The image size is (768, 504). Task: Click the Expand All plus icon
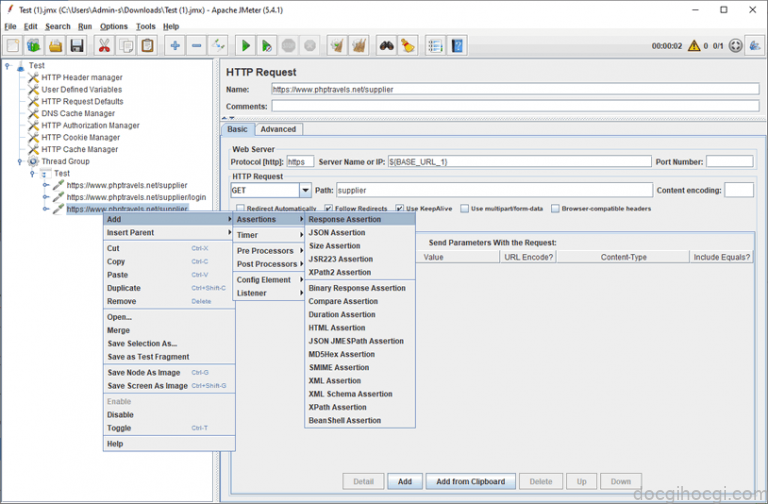tap(175, 46)
